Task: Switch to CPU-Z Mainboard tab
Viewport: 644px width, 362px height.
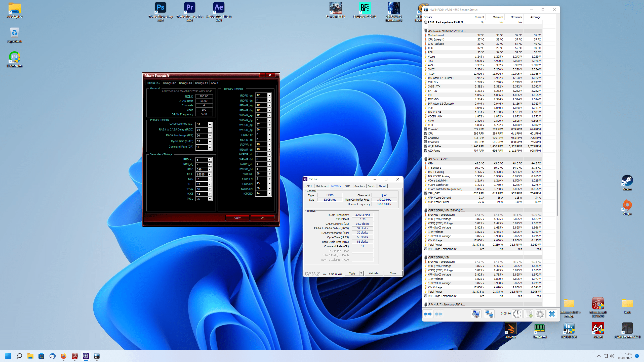Action: pos(322,186)
